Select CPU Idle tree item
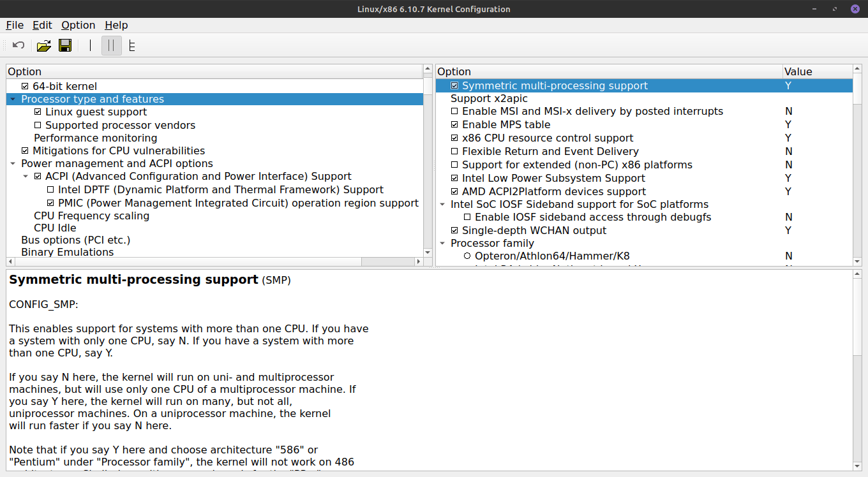Viewport: 868px width, 477px height. [55, 228]
